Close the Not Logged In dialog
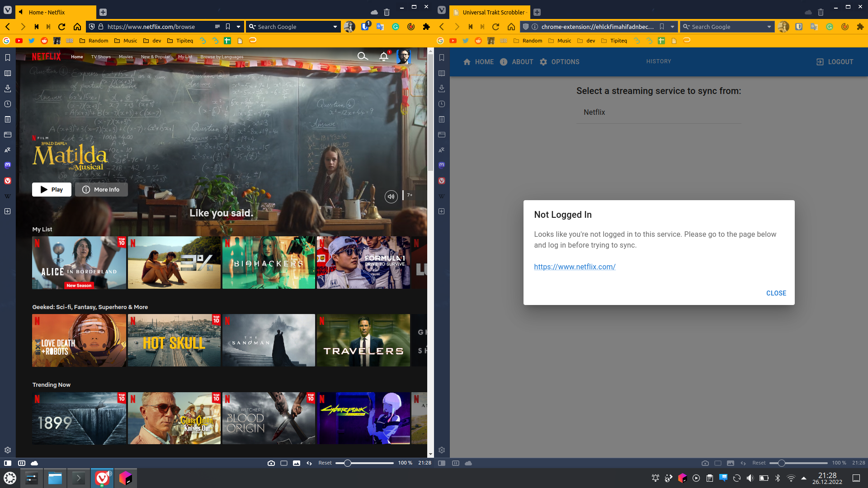Viewport: 868px width, 488px height. [x=776, y=293]
